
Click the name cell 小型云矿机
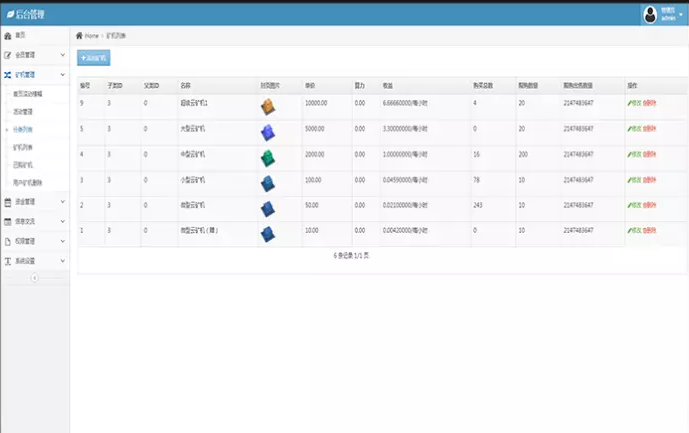[x=192, y=180]
